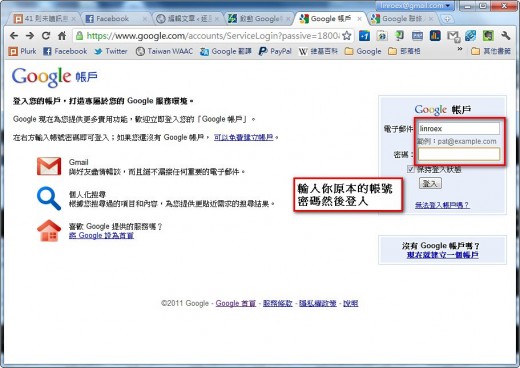Open the Twitter bookmark
This screenshot has height=368, width=520.
111,51
